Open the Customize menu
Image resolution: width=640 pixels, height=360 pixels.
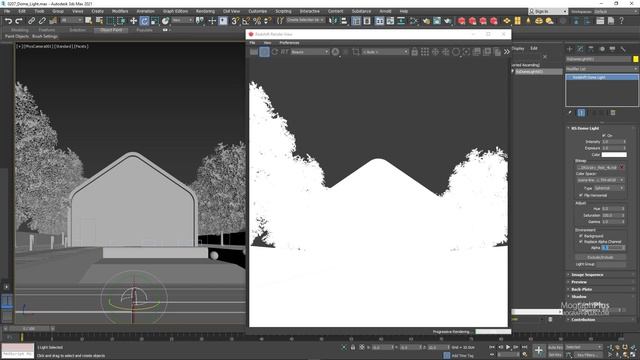258,11
